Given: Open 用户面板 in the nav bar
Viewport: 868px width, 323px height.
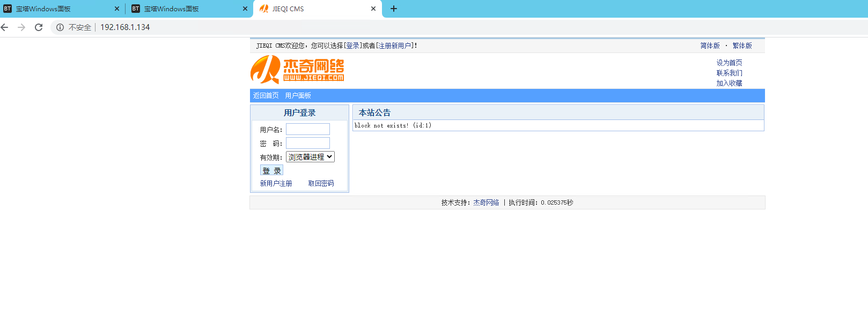Looking at the screenshot, I should [x=298, y=95].
